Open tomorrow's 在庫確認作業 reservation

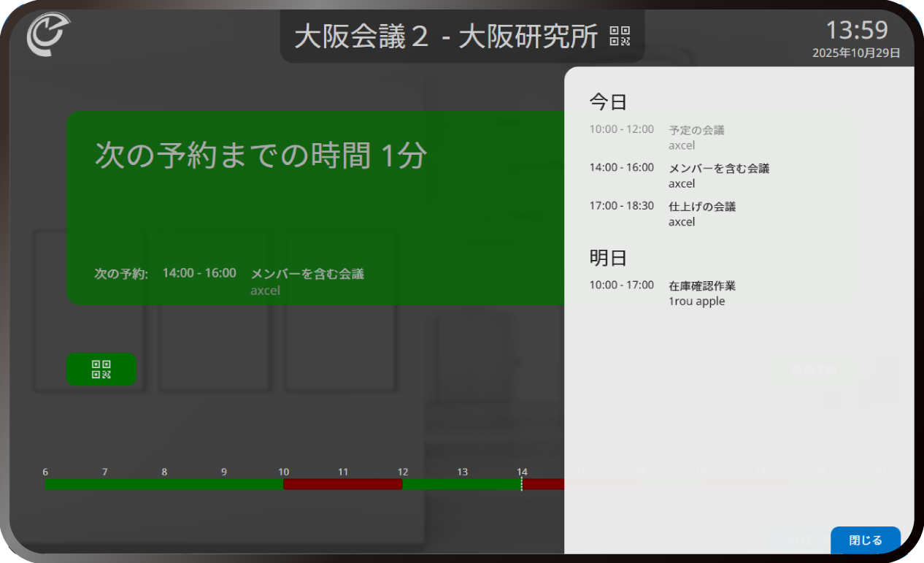[704, 293]
